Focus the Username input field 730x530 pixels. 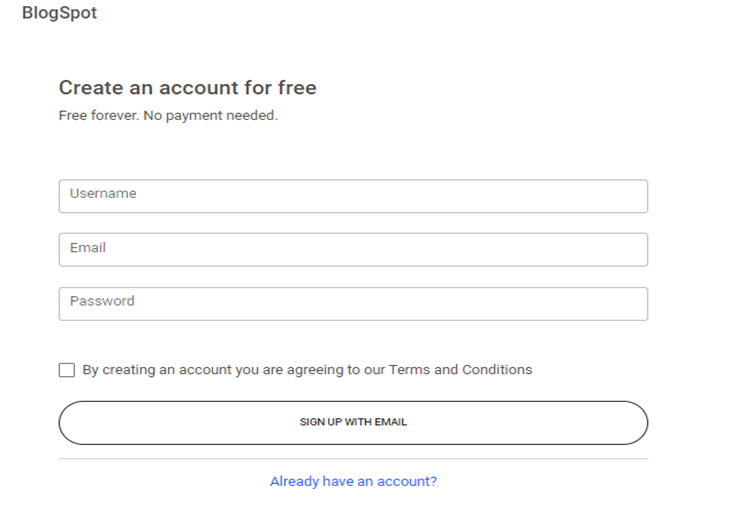coord(353,196)
